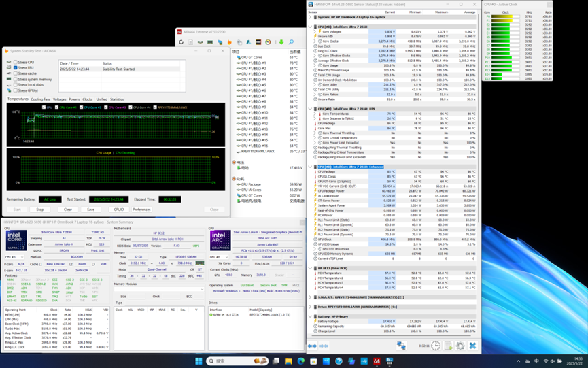Click the AIDA64 refresh toolbar icon
Viewport: 588px width, 368px height.
pos(181,42)
